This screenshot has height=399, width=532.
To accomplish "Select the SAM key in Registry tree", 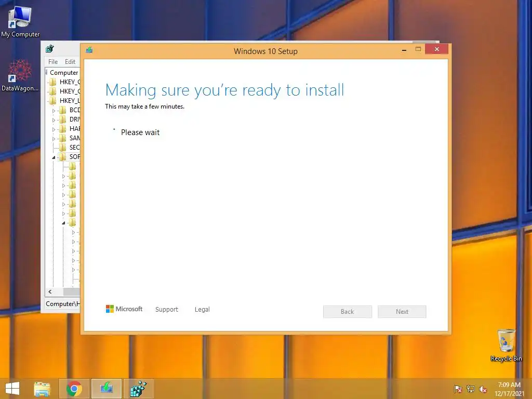I will pyautogui.click(x=75, y=138).
